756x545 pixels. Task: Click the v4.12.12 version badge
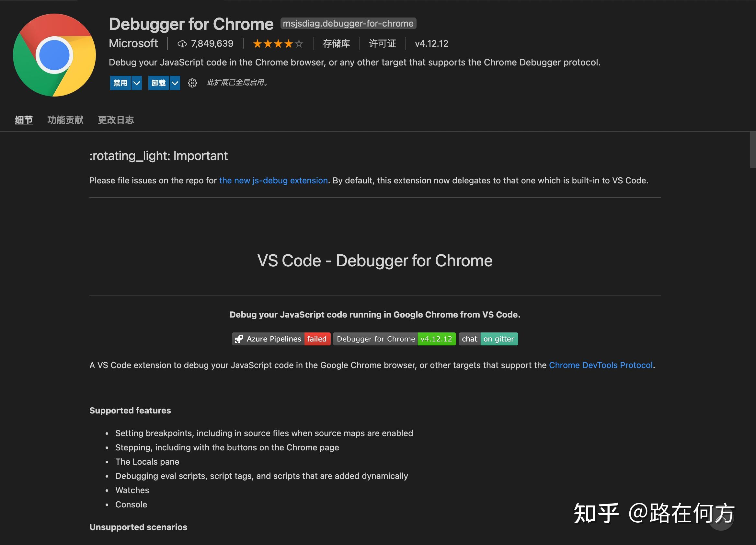pos(436,339)
